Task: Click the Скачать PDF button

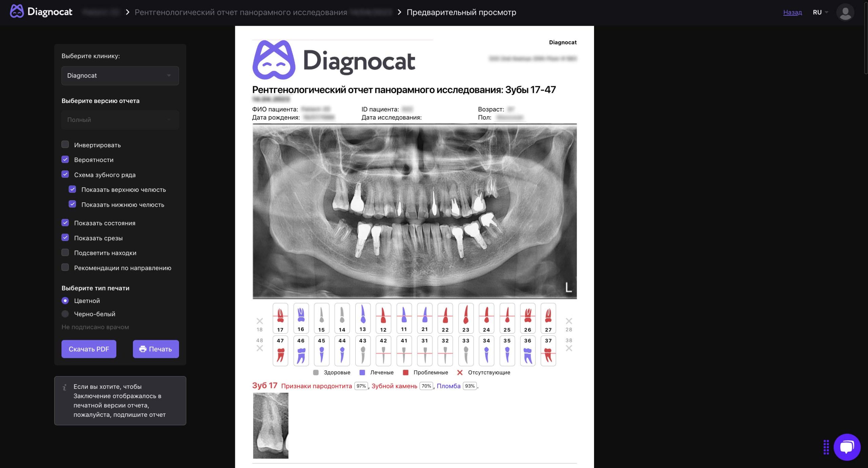Action: pos(89,349)
